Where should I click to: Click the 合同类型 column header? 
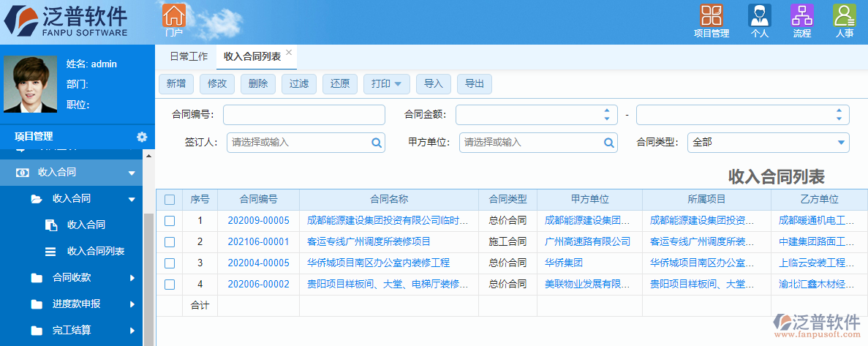507,199
